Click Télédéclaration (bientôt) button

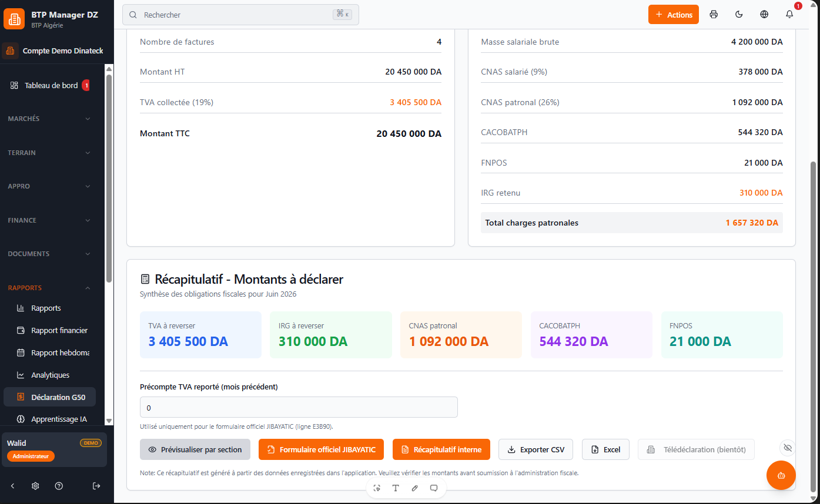(x=696, y=449)
